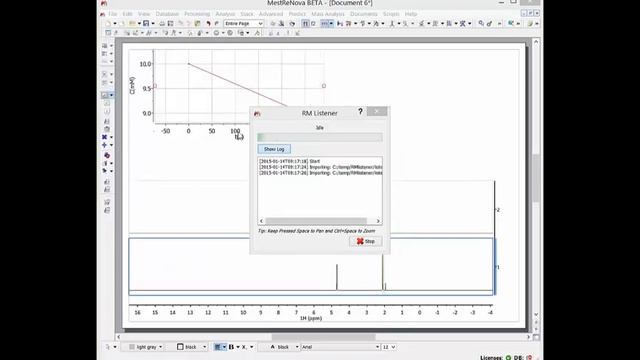The height and width of the screenshot is (360, 640).
Task: Select the 09:17:24 Importing log entry
Action: click(x=320, y=167)
